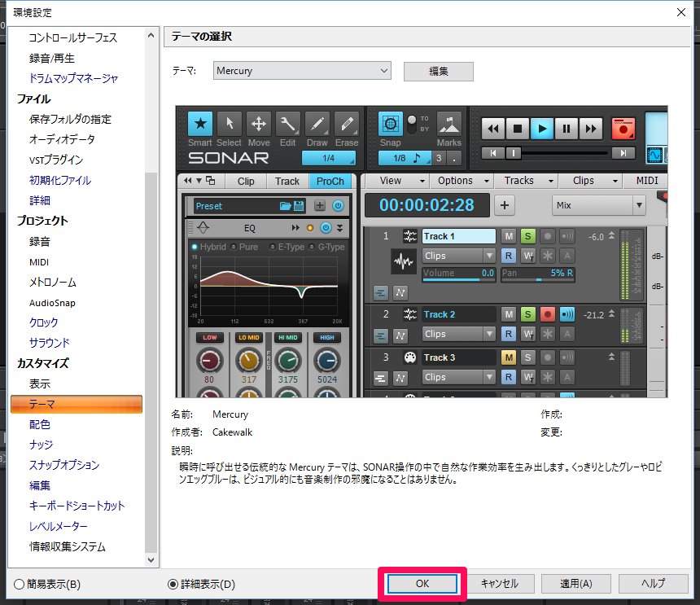Click the fast-forward transport button in preview
This screenshot has height=605, width=700.
click(591, 129)
